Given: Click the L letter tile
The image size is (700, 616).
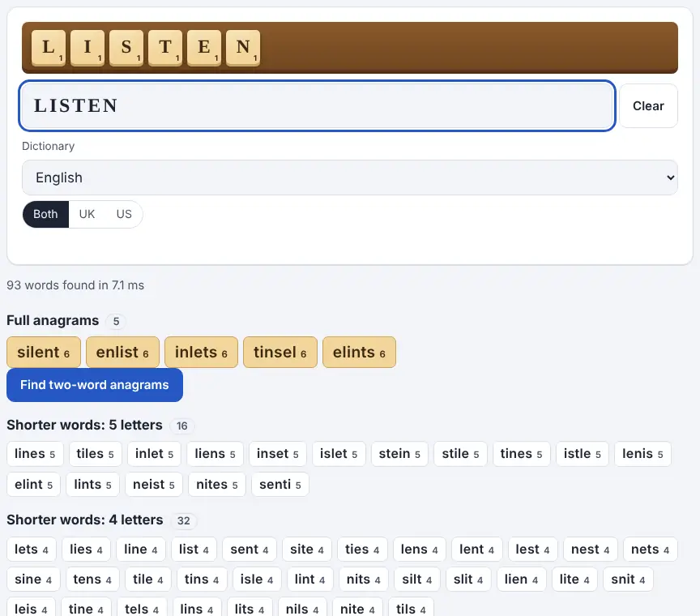Looking at the screenshot, I should [x=49, y=47].
